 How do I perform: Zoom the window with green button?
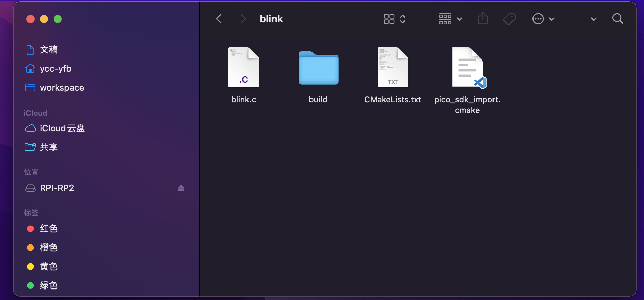click(x=58, y=19)
